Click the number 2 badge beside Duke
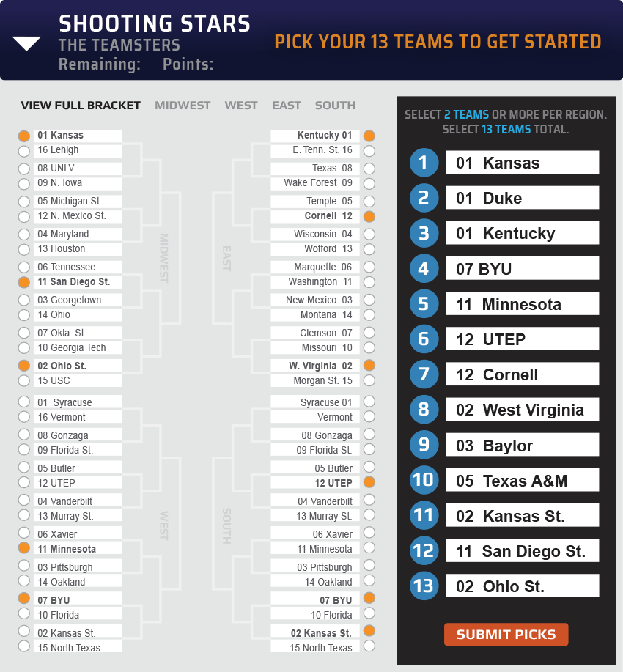Screen dimensions: 623x672 pos(424,198)
